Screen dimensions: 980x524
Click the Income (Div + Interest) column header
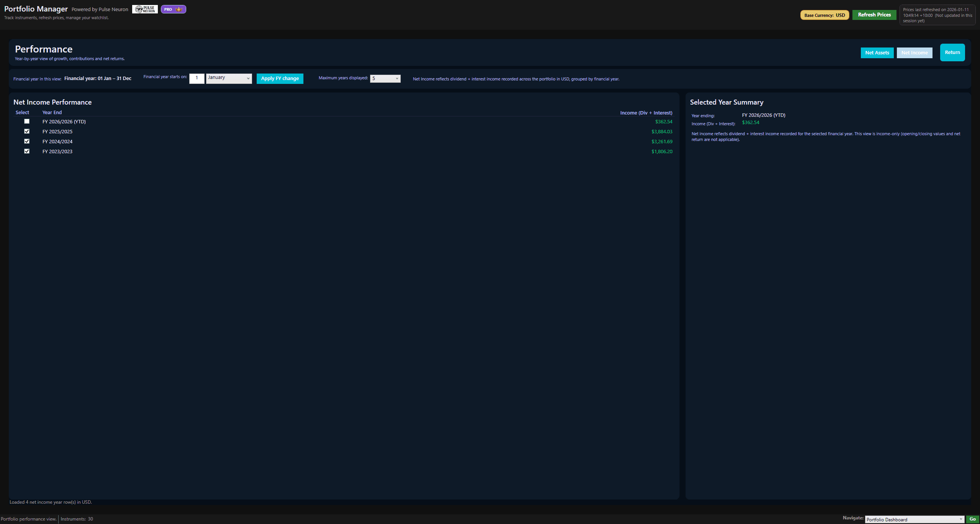(646, 113)
